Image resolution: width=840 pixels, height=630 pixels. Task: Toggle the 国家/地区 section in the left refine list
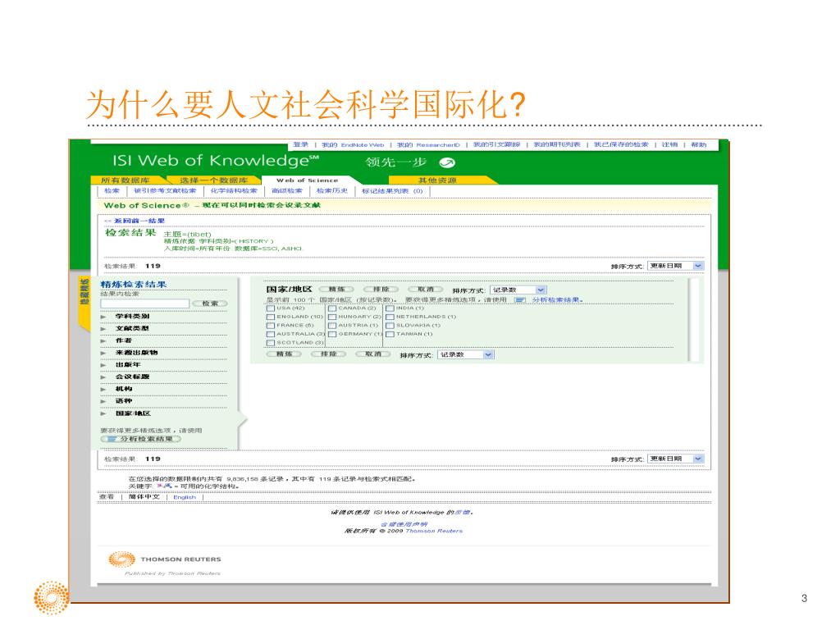pyautogui.click(x=103, y=414)
